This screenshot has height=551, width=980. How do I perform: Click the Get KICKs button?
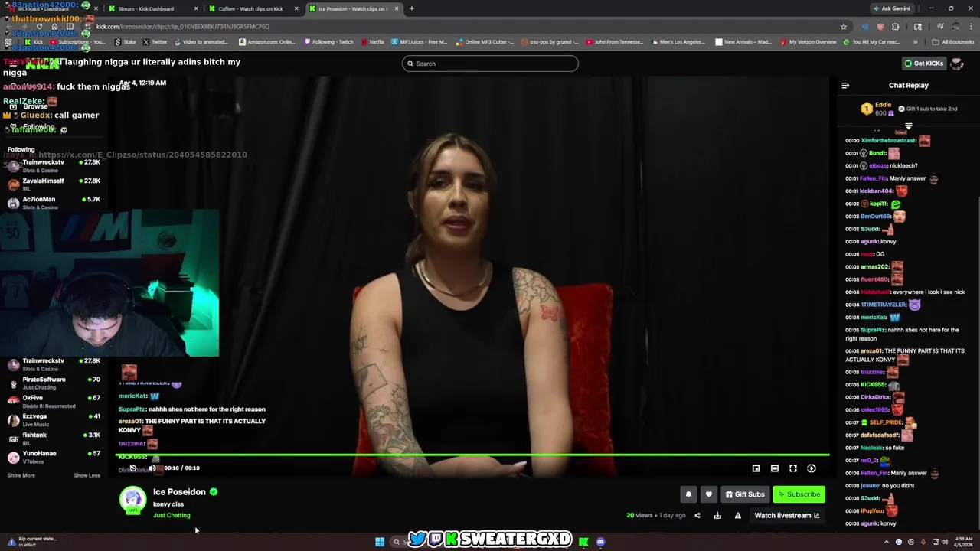(924, 64)
